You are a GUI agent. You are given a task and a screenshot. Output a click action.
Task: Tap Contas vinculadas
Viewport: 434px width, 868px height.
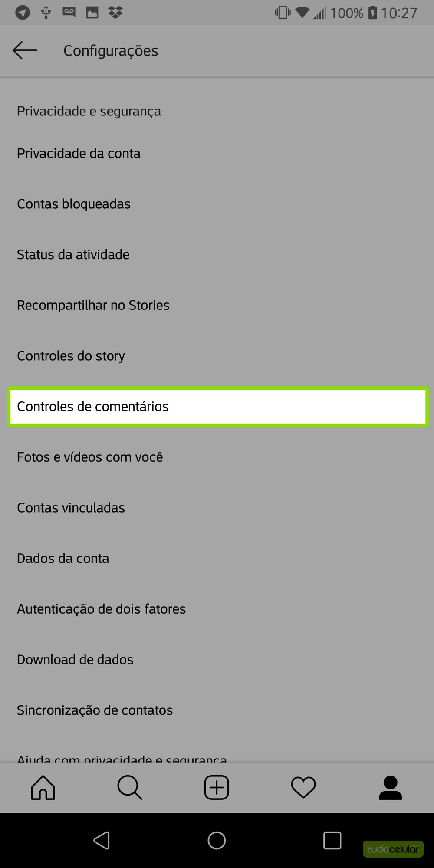click(71, 508)
